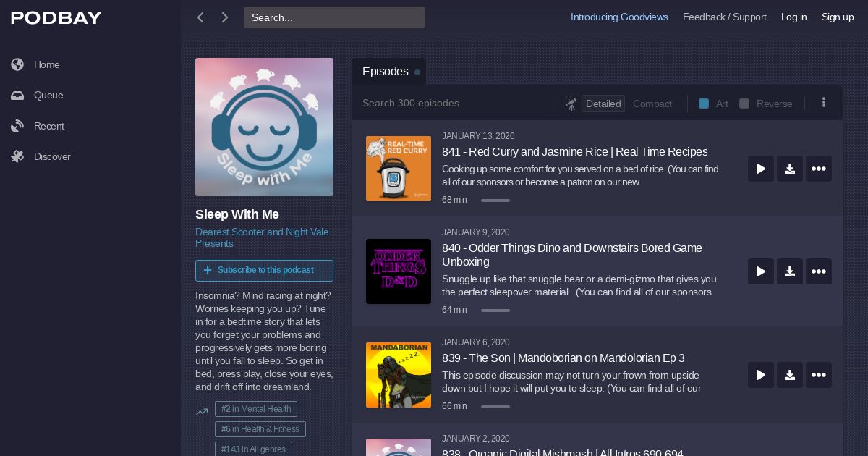Click the #2 in Mental Health tag

click(x=256, y=409)
